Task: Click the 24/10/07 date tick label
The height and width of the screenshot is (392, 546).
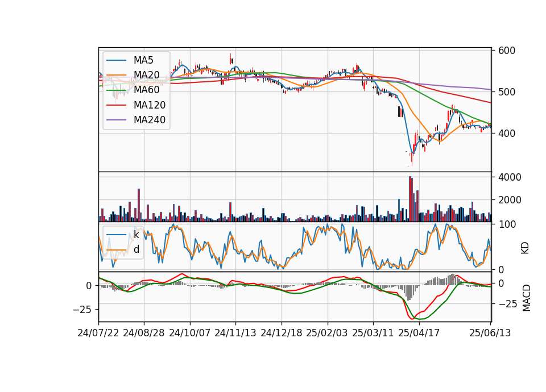Action: tap(190, 333)
